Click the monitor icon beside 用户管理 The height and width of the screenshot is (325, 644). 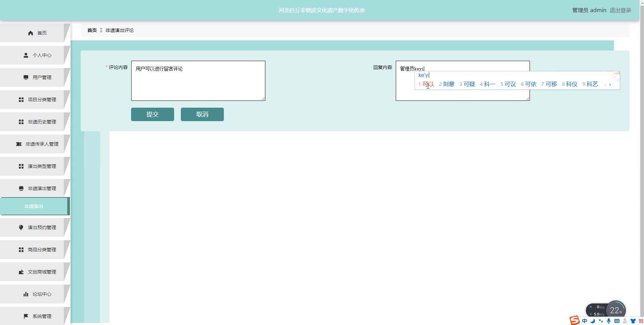click(x=26, y=77)
